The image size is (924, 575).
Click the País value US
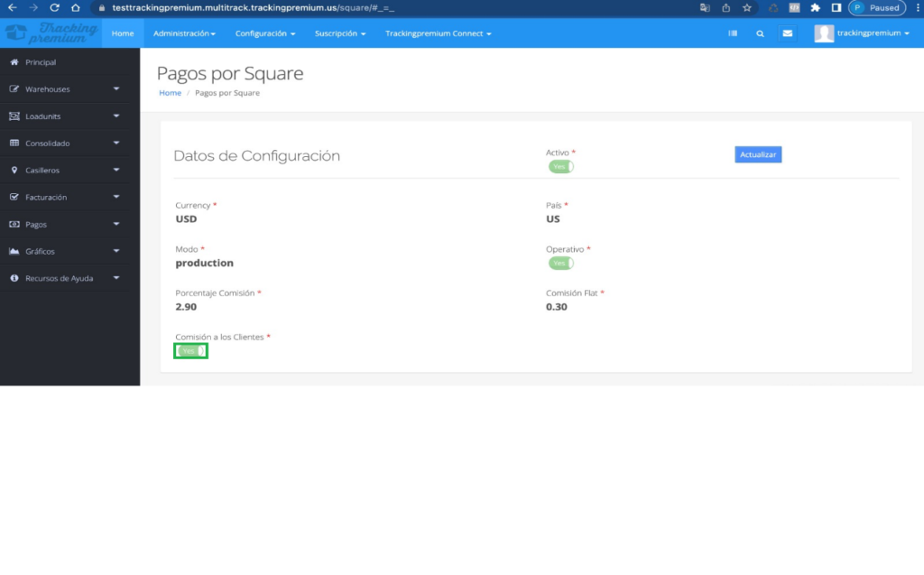(x=553, y=218)
